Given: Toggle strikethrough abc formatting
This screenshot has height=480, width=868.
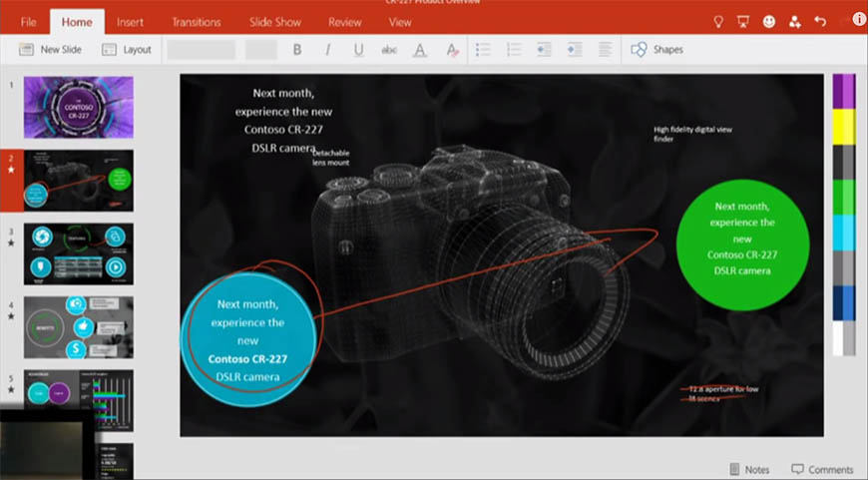Looking at the screenshot, I should [x=389, y=50].
